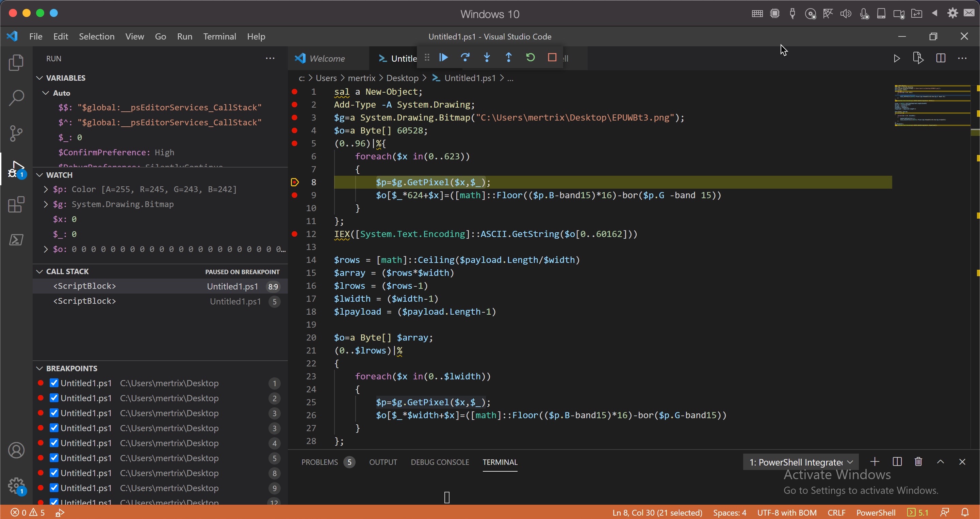Run the selection with the editor title icon
The height and width of the screenshot is (519, 980).
pyautogui.click(x=918, y=58)
